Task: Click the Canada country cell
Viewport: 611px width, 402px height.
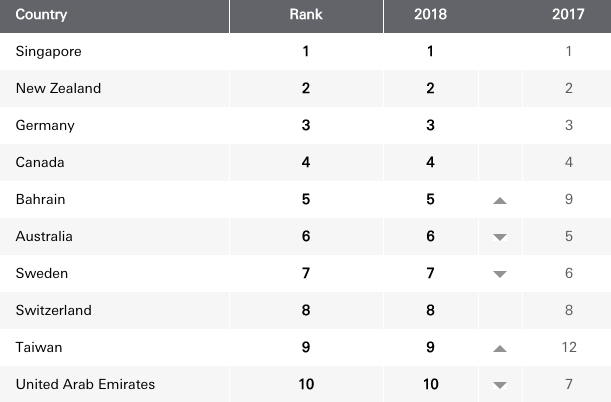Action: (40, 162)
